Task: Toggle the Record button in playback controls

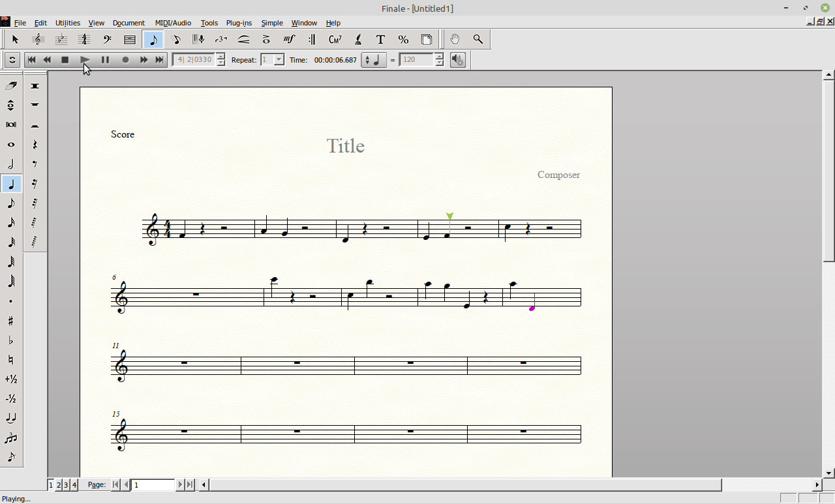Action: [x=125, y=60]
